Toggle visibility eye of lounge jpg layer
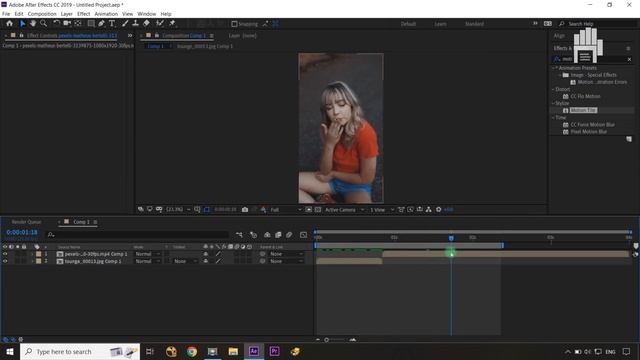This screenshot has width=640, height=360. click(5, 261)
